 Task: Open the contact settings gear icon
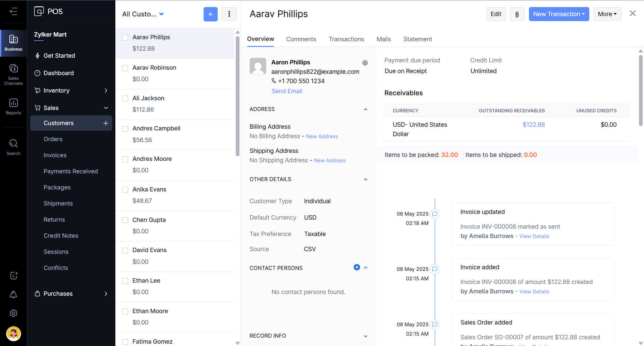coord(365,63)
